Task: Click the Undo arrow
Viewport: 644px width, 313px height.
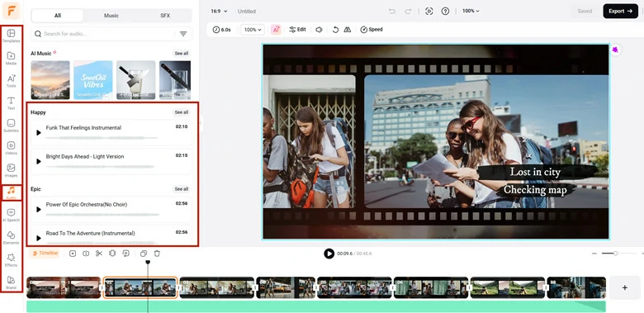Action: 392,11
